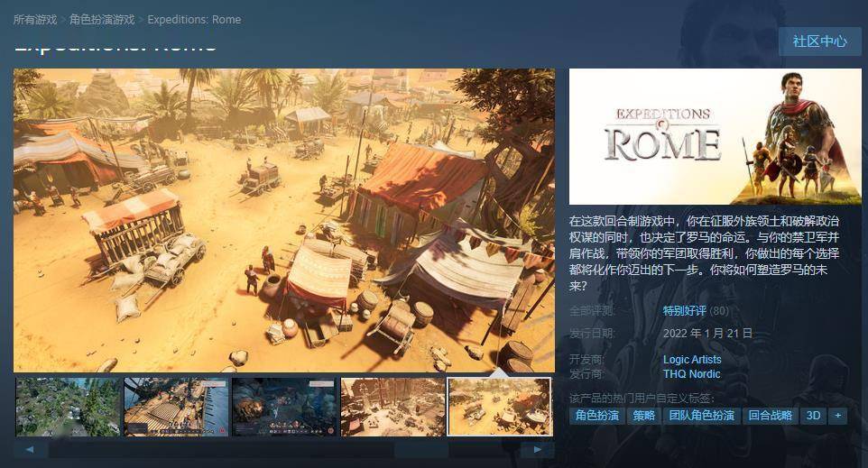
Task: Click the 开发商 label
Action: click(x=586, y=360)
